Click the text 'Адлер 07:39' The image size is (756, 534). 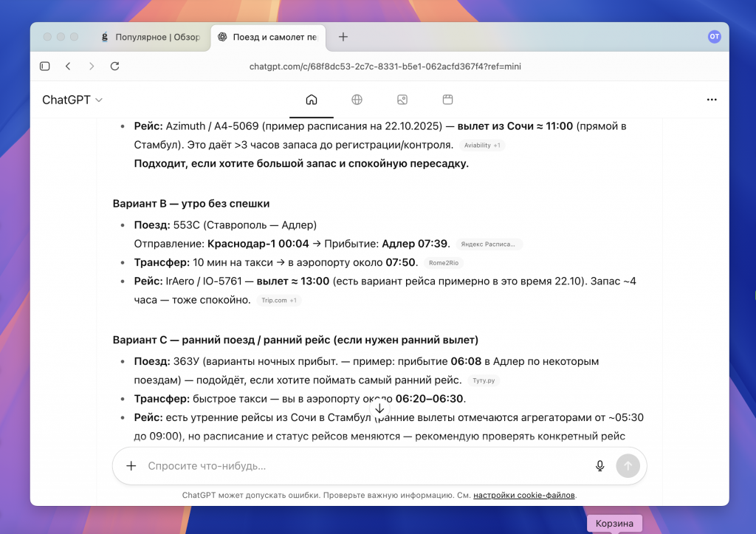pyautogui.click(x=415, y=244)
